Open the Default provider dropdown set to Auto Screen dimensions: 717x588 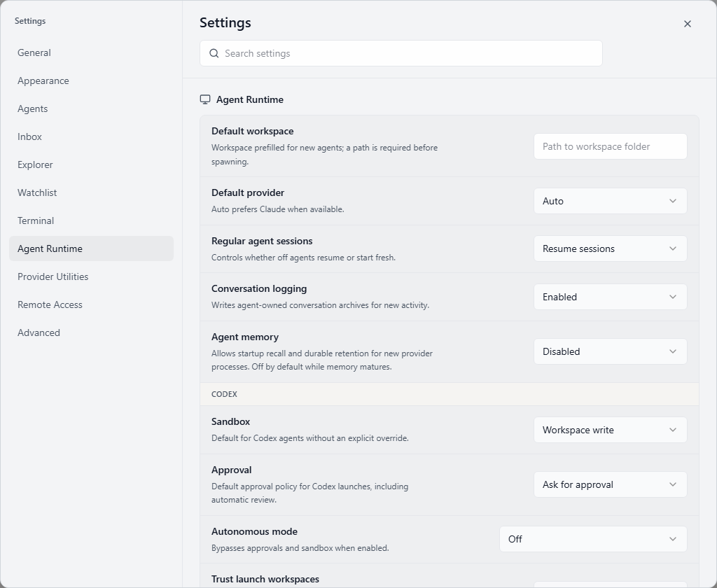coord(611,201)
